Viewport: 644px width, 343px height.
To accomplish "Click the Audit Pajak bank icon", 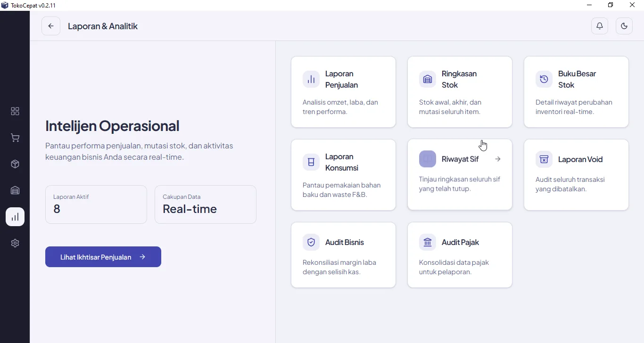I will [428, 242].
